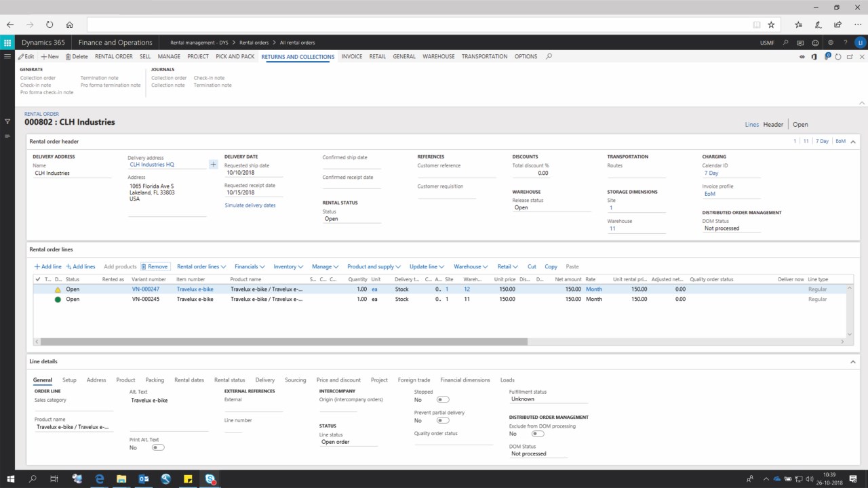Open the Retail dropdown in lines toolbar

click(507, 266)
